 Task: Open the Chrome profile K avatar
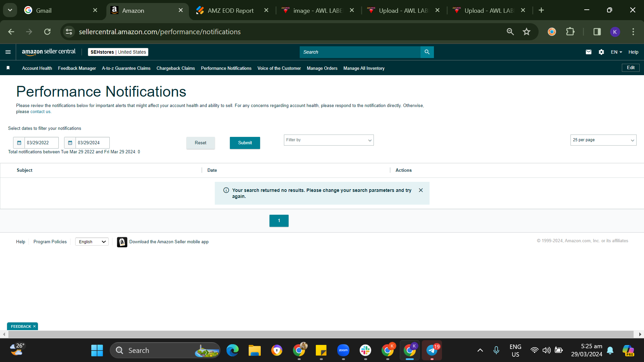tap(615, 32)
